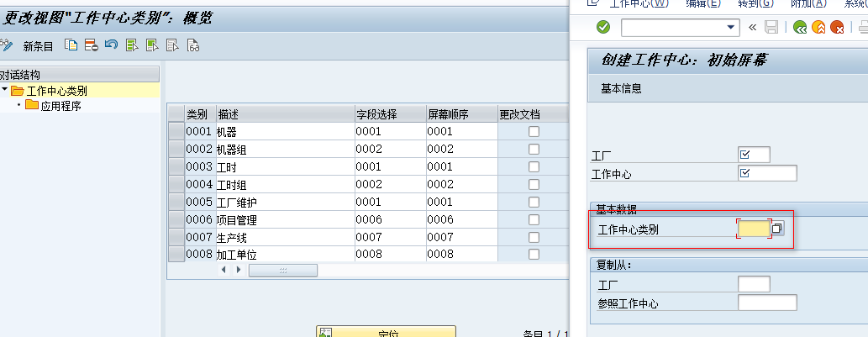Viewport: 868px width, 337px height.
Task: Click description cell 项目管理
Action: click(285, 219)
